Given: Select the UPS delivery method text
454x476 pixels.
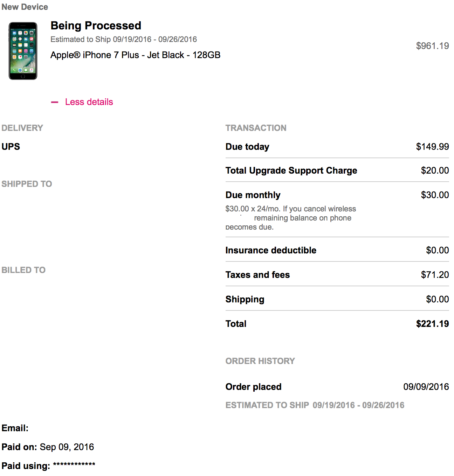Looking at the screenshot, I should pos(11,147).
